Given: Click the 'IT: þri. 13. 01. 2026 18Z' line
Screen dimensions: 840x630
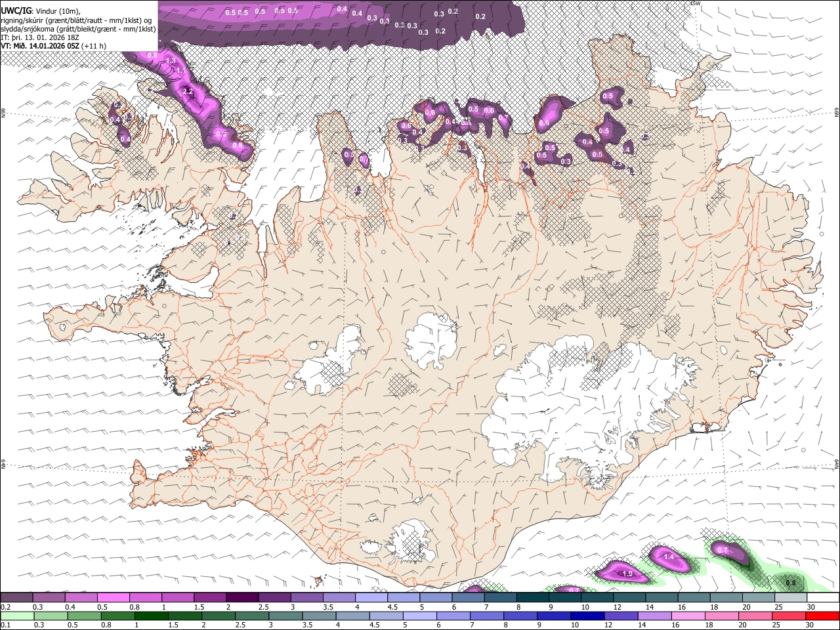Looking at the screenshot, I should tap(41, 37).
